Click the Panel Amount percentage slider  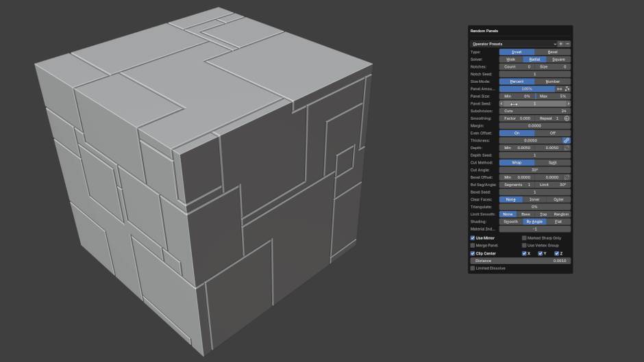point(526,89)
